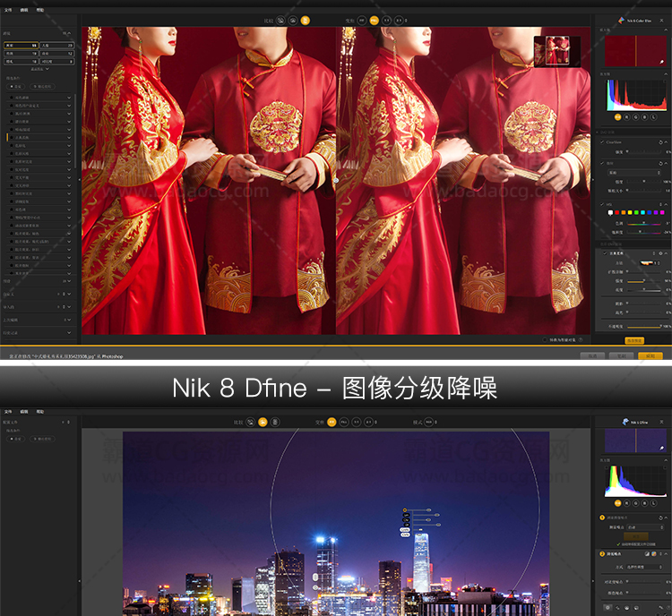Click colorful icon in Dfine step 2 header
Screen dimensions: 672x616
pyautogui.click(x=654, y=554)
